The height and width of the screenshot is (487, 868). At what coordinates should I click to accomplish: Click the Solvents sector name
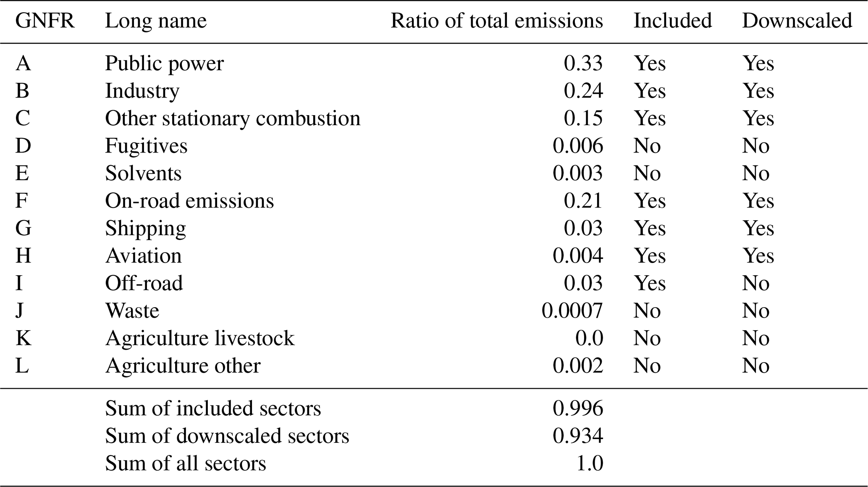click(x=143, y=174)
